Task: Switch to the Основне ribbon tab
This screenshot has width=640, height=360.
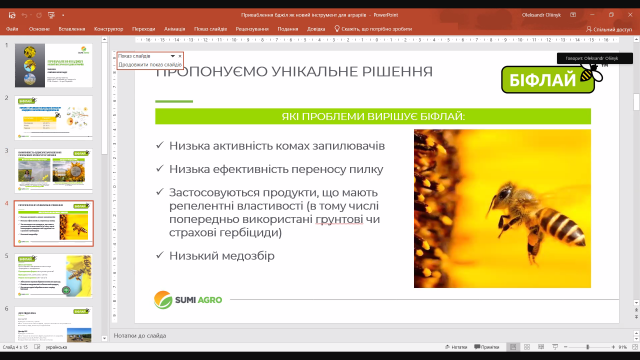Action: click(39, 29)
